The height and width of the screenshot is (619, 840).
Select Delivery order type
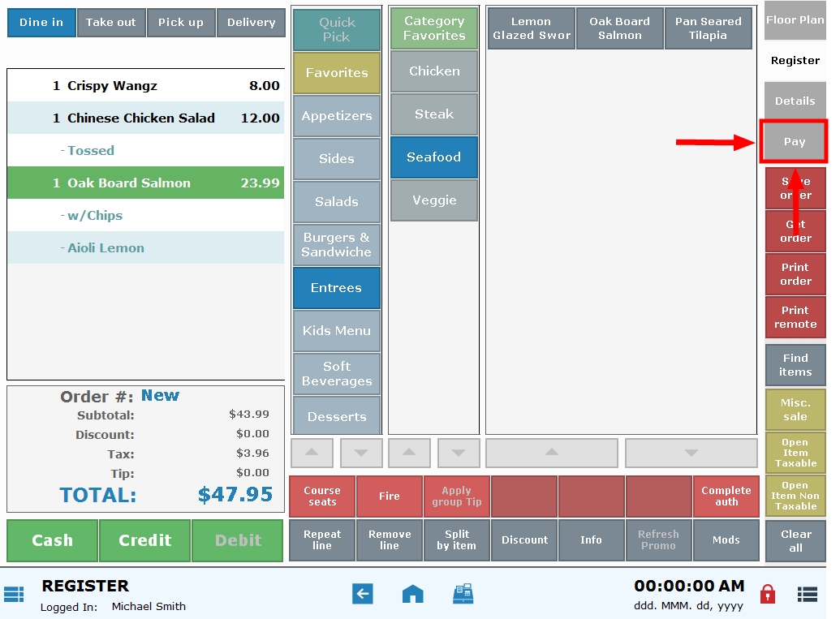coord(251,23)
